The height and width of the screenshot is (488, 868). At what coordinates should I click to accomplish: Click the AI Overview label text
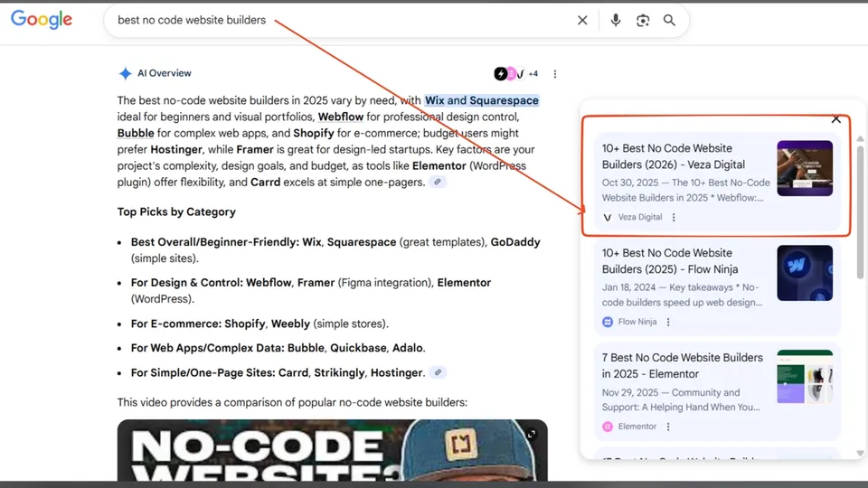pos(165,73)
